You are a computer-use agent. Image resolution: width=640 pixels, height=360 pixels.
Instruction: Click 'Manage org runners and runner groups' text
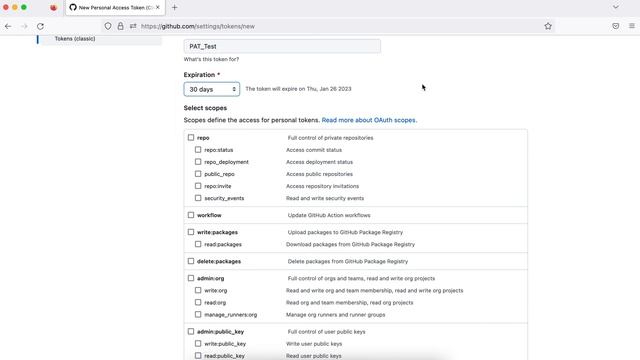[x=336, y=315]
